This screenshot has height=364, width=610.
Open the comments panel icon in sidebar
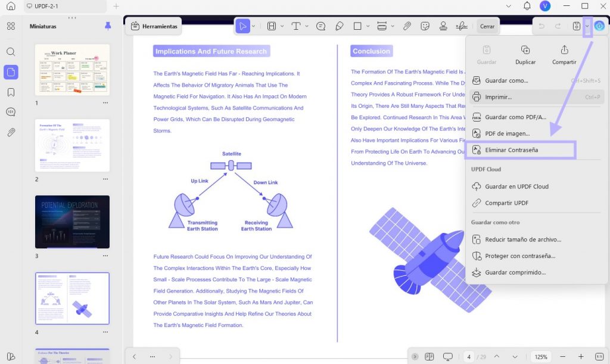(11, 112)
